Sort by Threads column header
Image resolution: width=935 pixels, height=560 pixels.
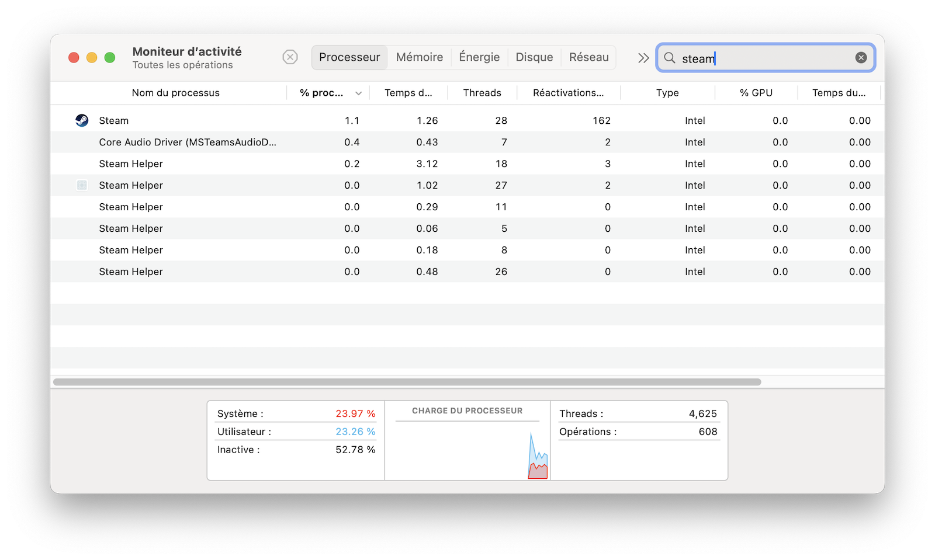click(x=482, y=93)
